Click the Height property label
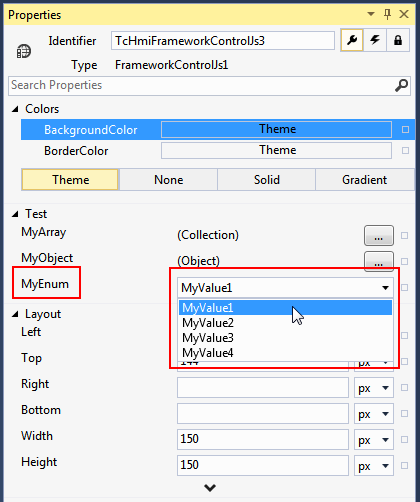The image size is (420, 502). coord(39,462)
